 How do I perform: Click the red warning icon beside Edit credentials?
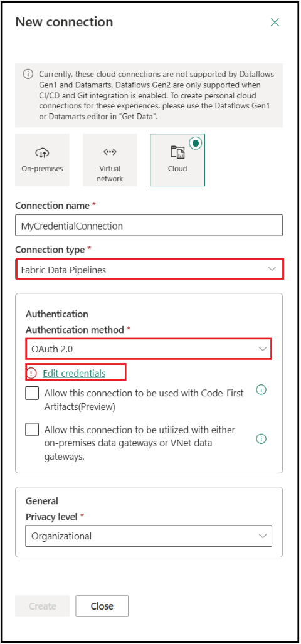coord(31,373)
